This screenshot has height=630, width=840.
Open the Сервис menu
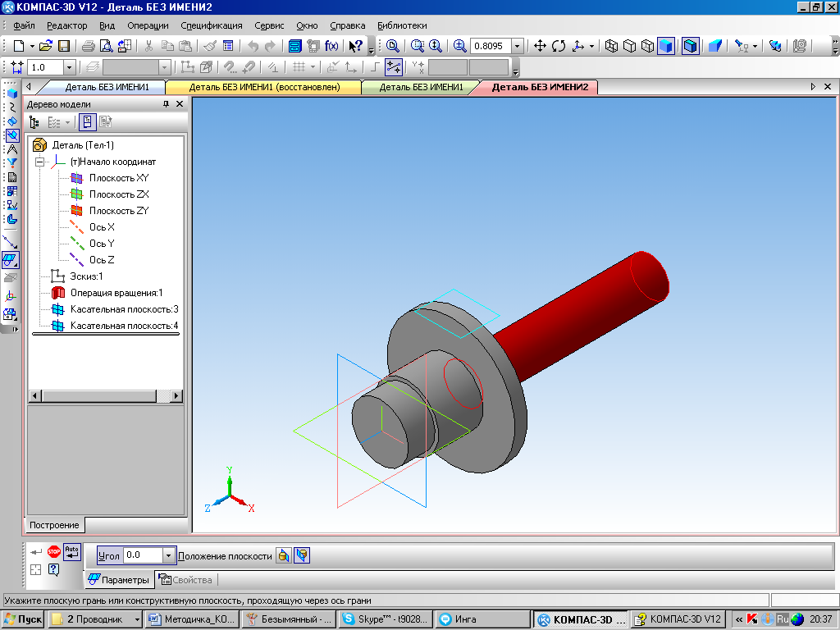(x=269, y=25)
